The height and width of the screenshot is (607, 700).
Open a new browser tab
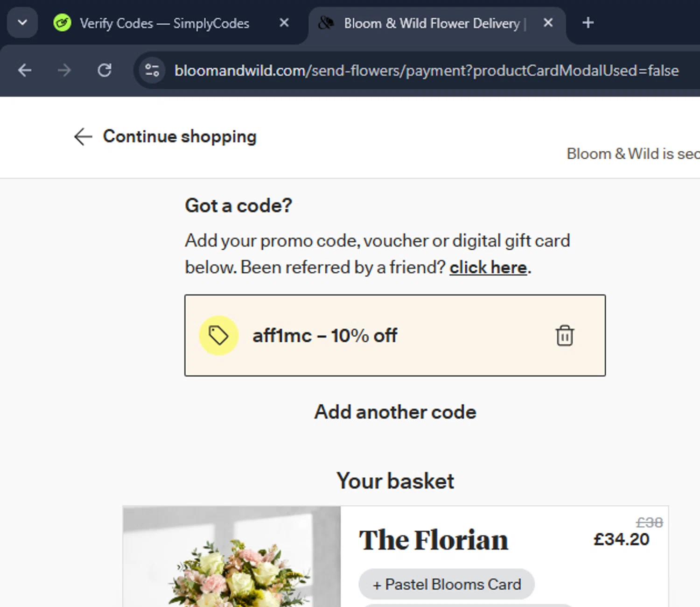(x=588, y=23)
